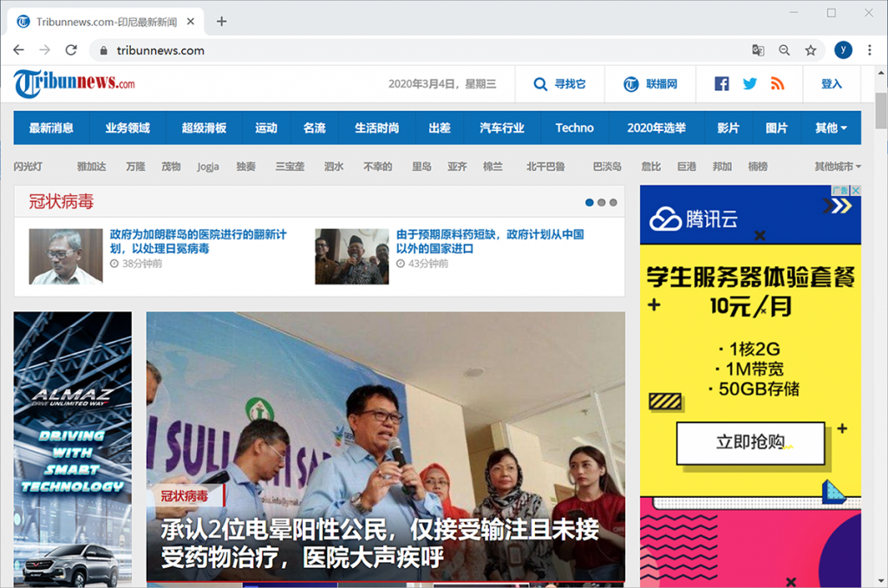Expand the 其他城市 cities dropdown
The width and height of the screenshot is (888, 588).
point(837,167)
